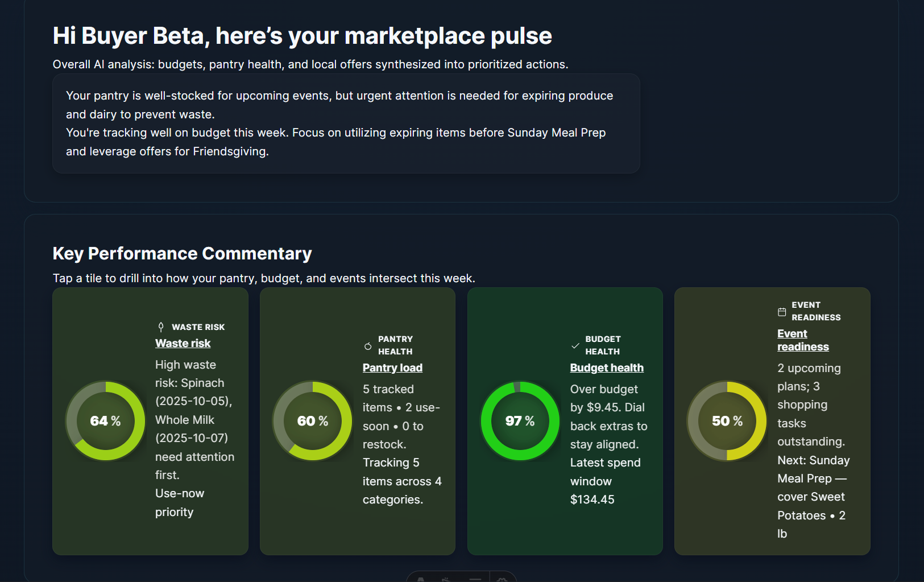
Task: Click the Budget Health checkmark icon
Action: [575, 346]
